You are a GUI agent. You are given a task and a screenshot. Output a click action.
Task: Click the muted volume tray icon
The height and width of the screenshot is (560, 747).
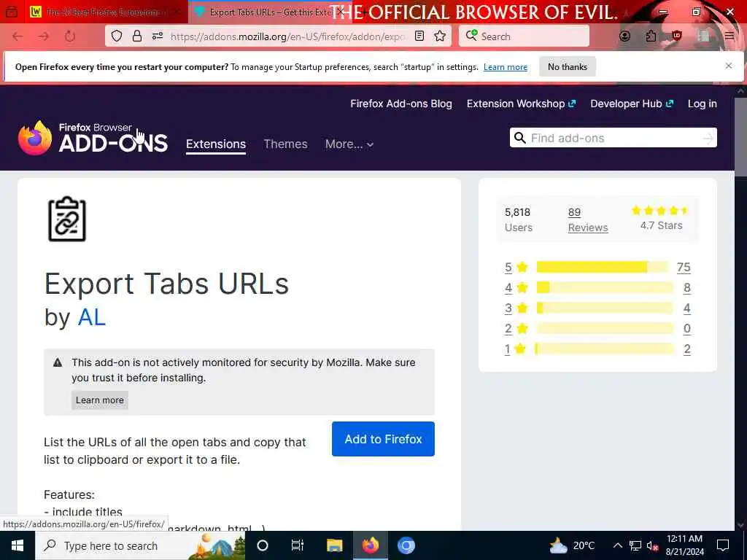[653, 545]
